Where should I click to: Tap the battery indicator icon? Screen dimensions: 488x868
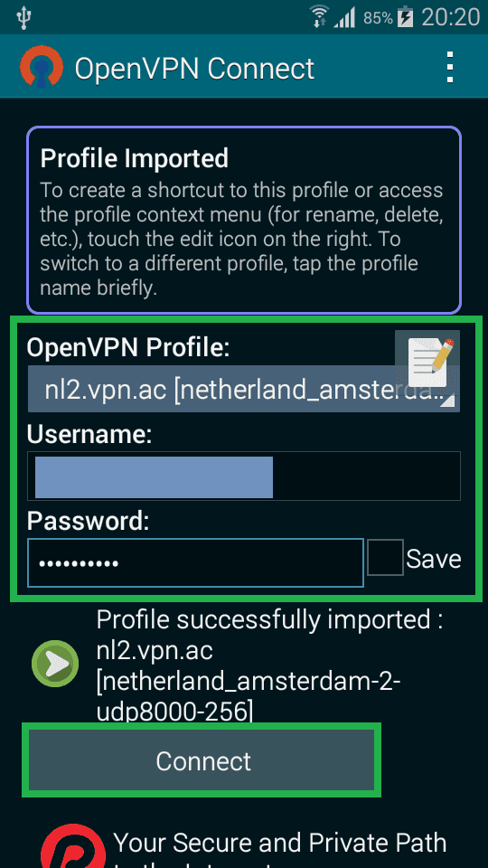[x=406, y=16]
